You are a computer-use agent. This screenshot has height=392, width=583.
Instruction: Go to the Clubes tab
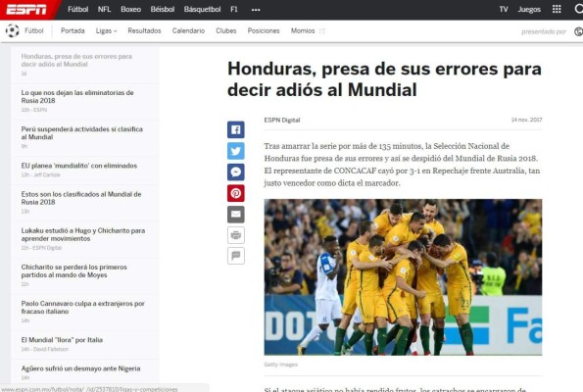click(226, 30)
